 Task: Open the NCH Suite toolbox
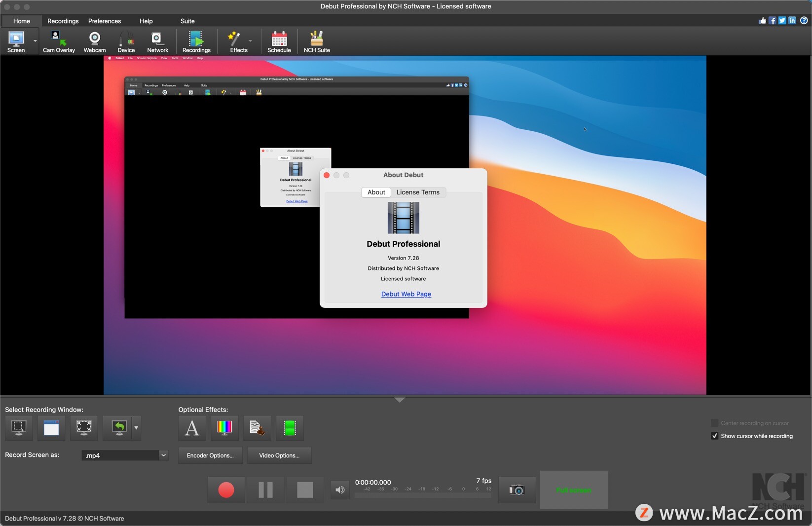pyautogui.click(x=317, y=41)
